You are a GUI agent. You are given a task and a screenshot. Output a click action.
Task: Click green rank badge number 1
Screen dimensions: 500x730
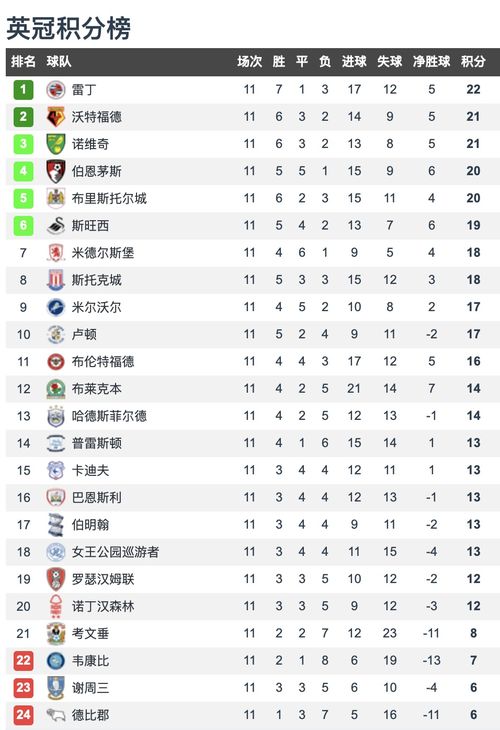[23, 89]
